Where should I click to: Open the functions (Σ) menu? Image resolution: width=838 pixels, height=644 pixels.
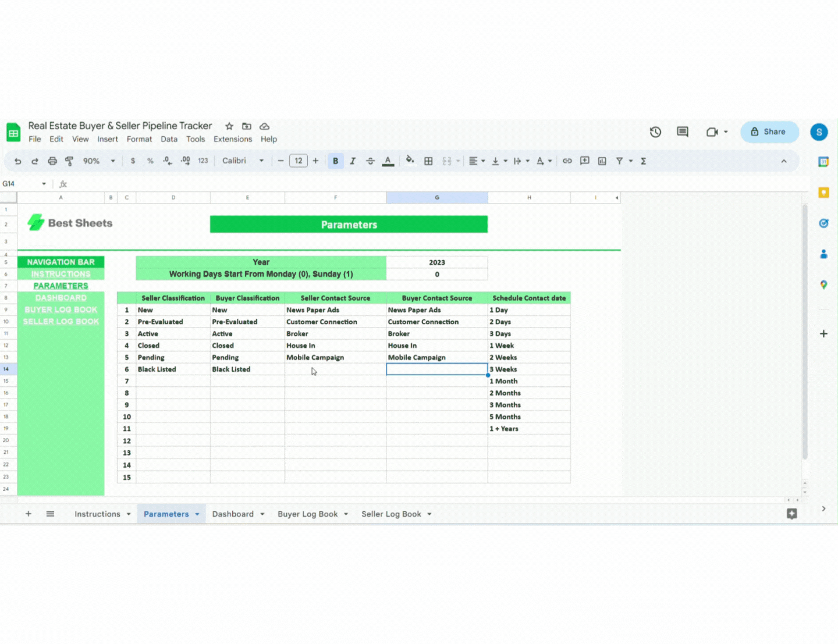644,161
